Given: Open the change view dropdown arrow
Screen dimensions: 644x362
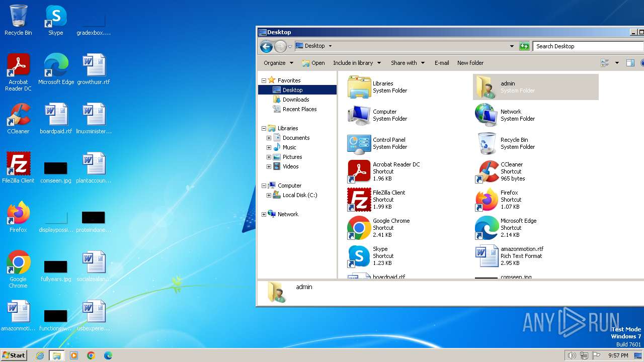Looking at the screenshot, I should [x=617, y=63].
